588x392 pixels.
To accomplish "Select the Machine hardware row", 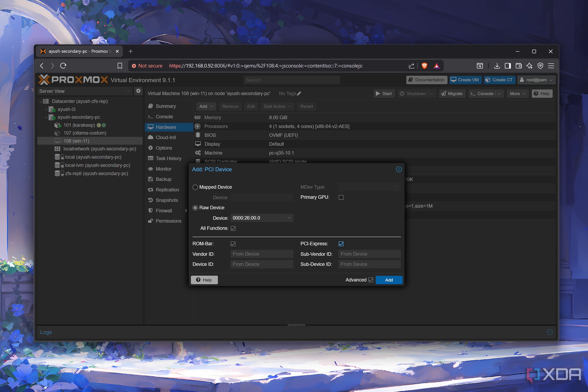I will tap(374, 153).
